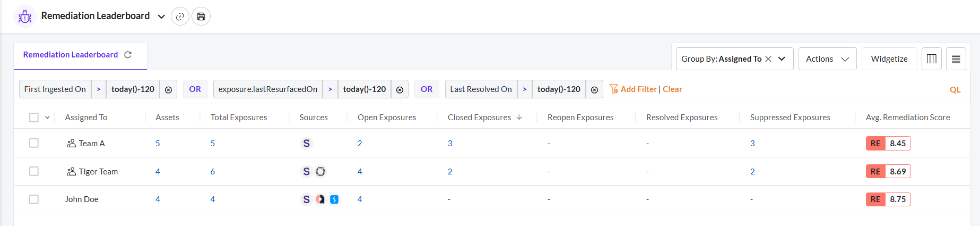Switch to the Remediation Leaderboard tab

71,55
